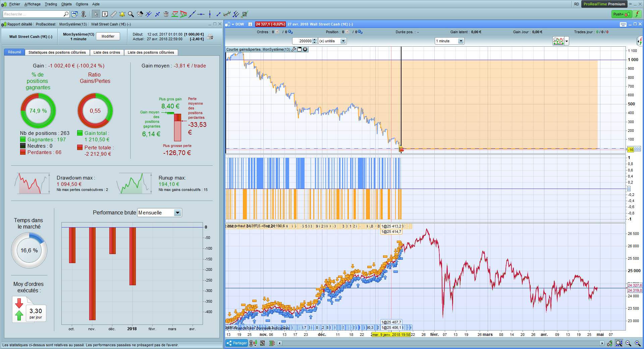Click the red price label 24 327,1
This screenshot has width=644, height=349.
270,24
